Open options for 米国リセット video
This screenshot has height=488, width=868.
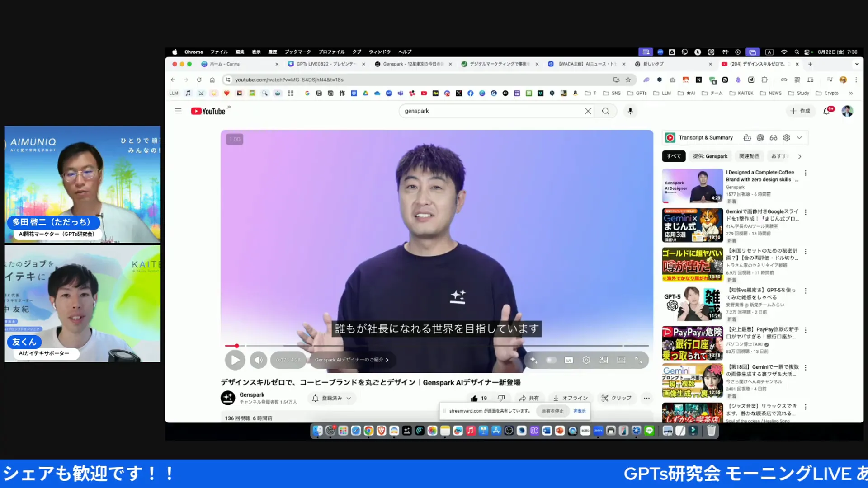[806, 252]
